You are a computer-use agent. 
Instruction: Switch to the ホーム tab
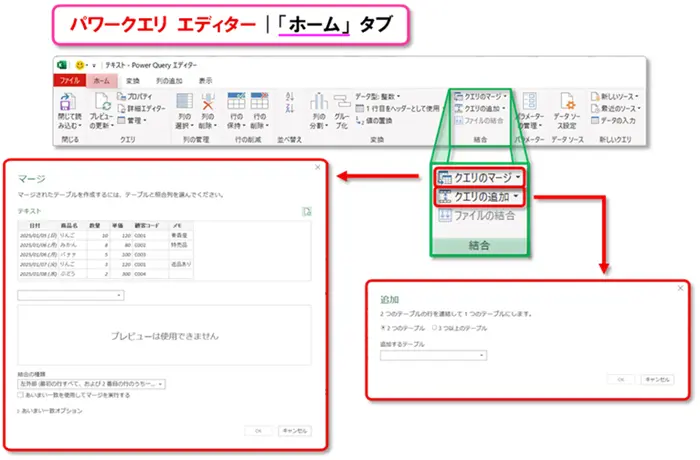pyautogui.click(x=102, y=81)
